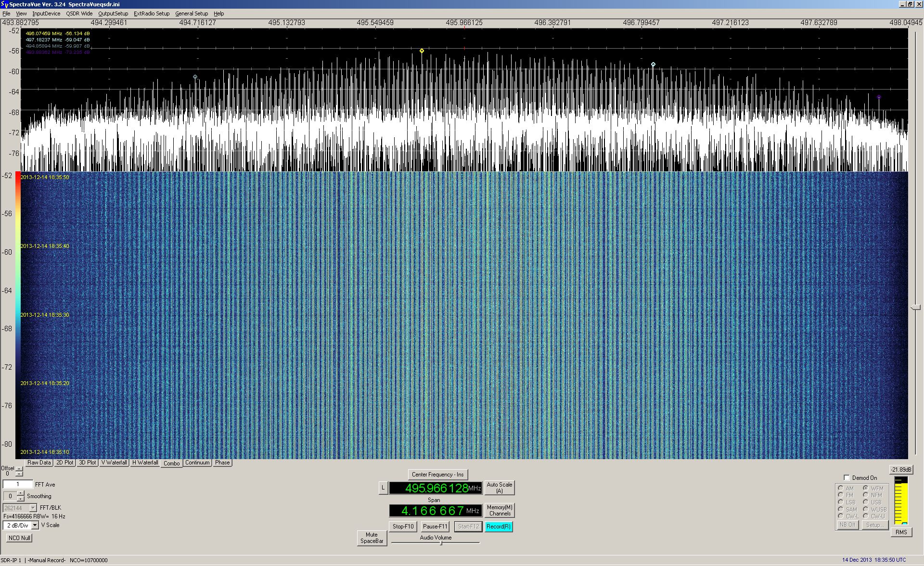Switch to the V Waterfall tab
The width and height of the screenshot is (924, 566).
coord(114,463)
